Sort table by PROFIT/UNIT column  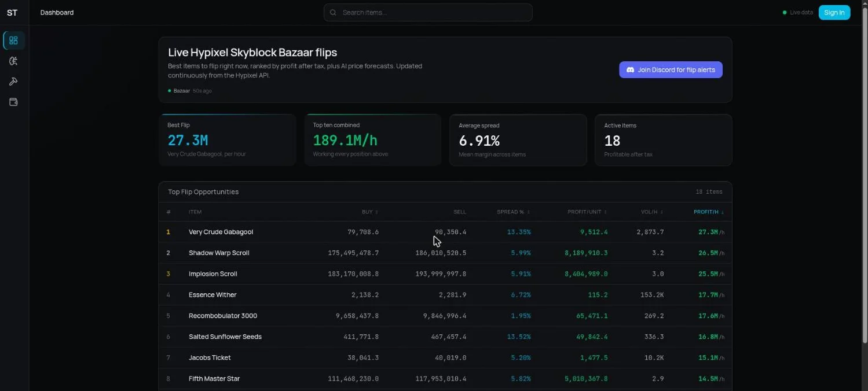tap(587, 212)
